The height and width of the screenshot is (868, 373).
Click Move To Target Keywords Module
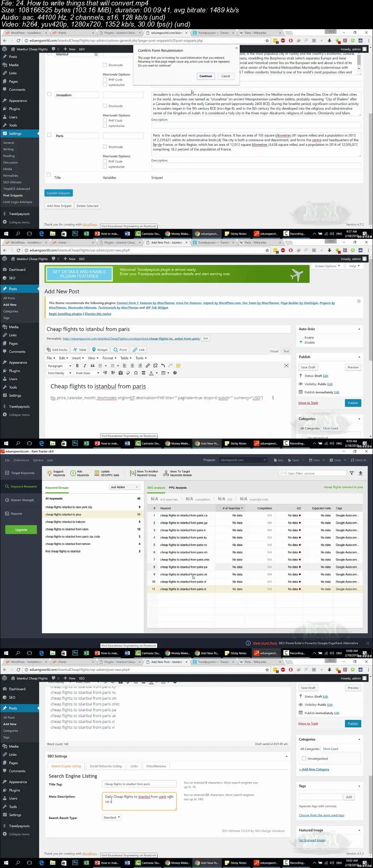click(177, 473)
